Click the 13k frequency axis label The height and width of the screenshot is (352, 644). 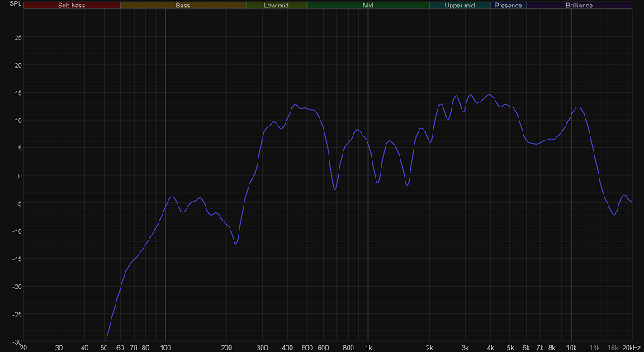(x=594, y=348)
